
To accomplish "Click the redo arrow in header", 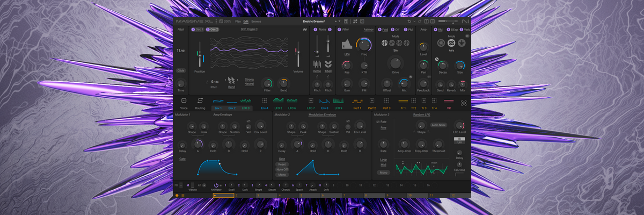I will pyautogui.click(x=419, y=21).
